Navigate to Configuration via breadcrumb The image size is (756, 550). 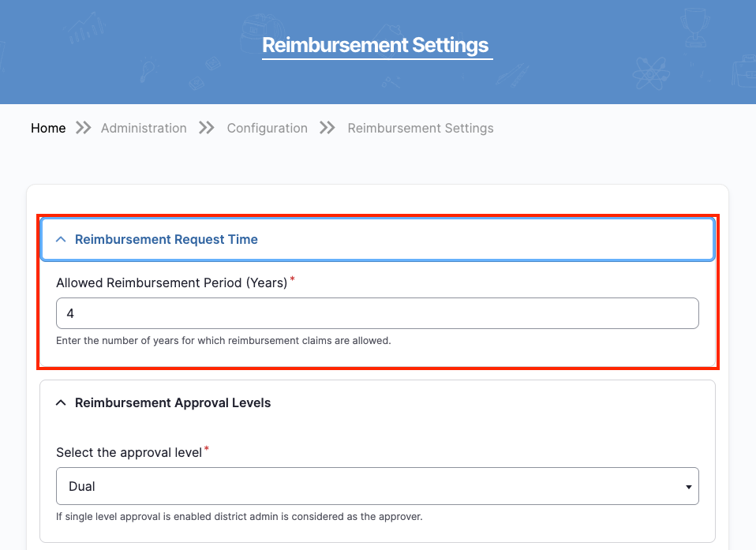click(267, 128)
